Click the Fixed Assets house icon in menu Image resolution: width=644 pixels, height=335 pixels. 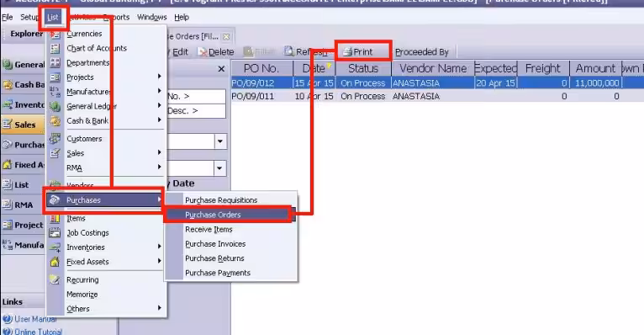click(55, 262)
